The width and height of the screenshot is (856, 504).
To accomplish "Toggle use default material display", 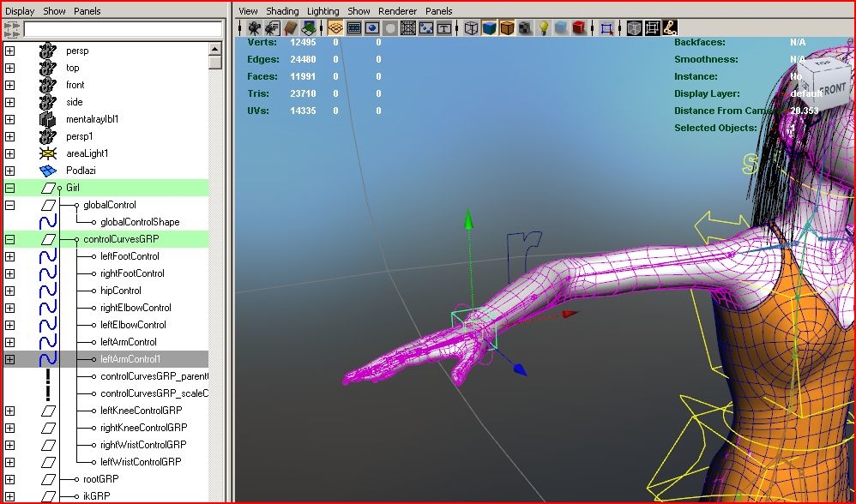I will [561, 27].
